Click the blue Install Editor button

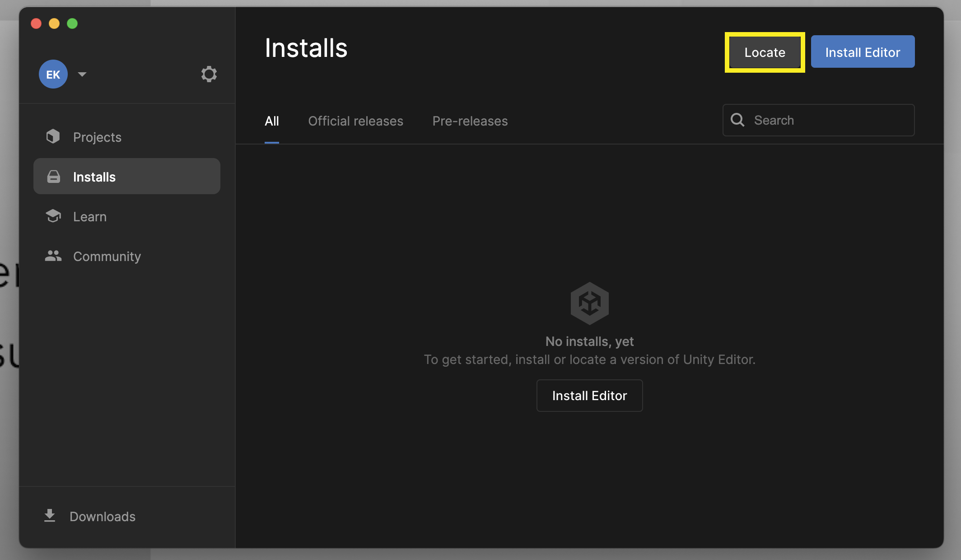tap(863, 51)
